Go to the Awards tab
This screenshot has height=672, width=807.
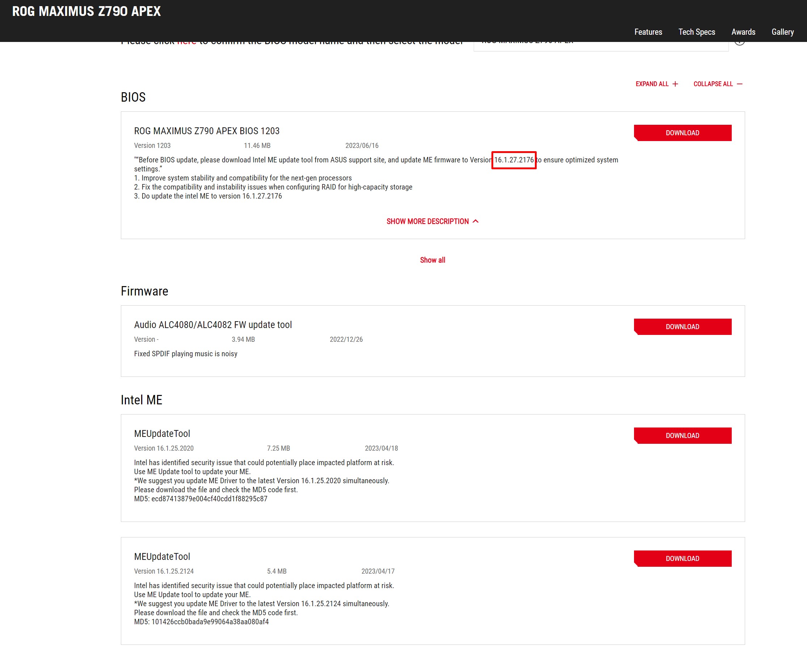[x=743, y=32]
